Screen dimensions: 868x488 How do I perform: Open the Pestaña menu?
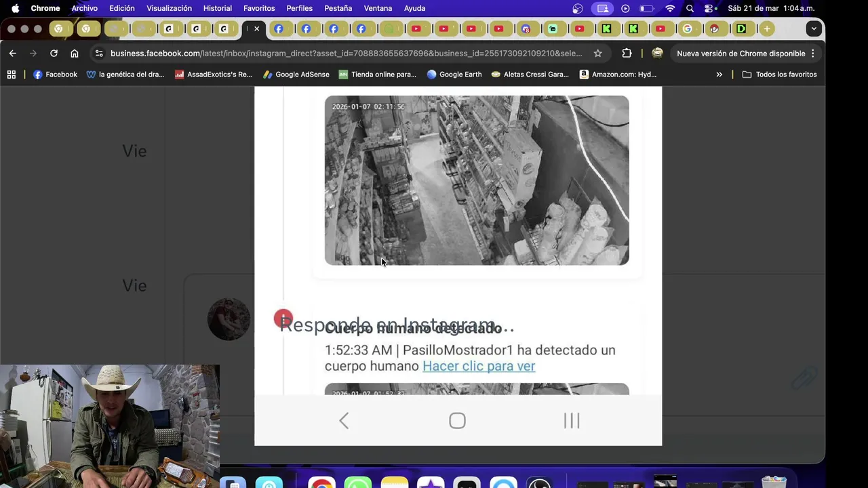(x=338, y=8)
